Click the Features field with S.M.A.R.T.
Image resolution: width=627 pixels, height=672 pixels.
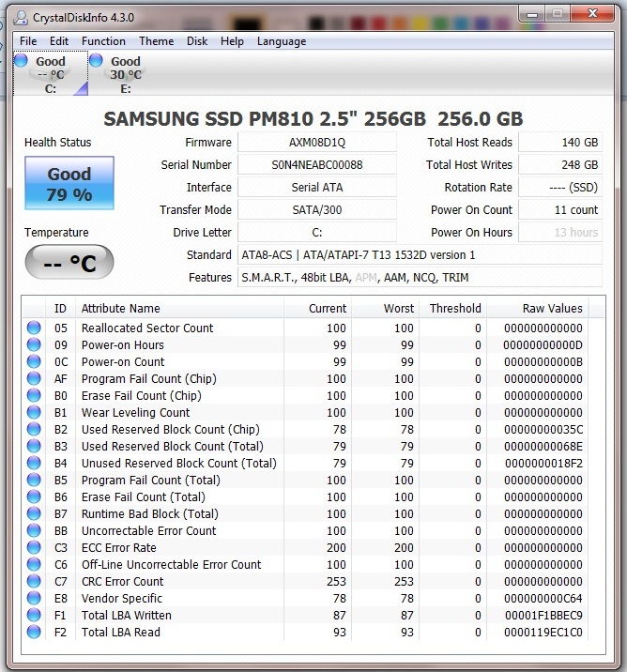point(420,278)
